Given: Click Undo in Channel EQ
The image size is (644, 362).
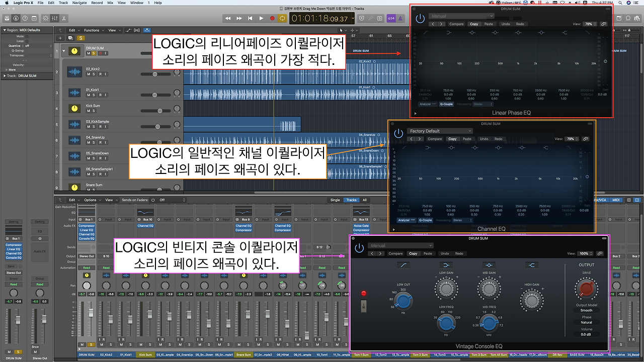Looking at the screenshot, I should [484, 139].
